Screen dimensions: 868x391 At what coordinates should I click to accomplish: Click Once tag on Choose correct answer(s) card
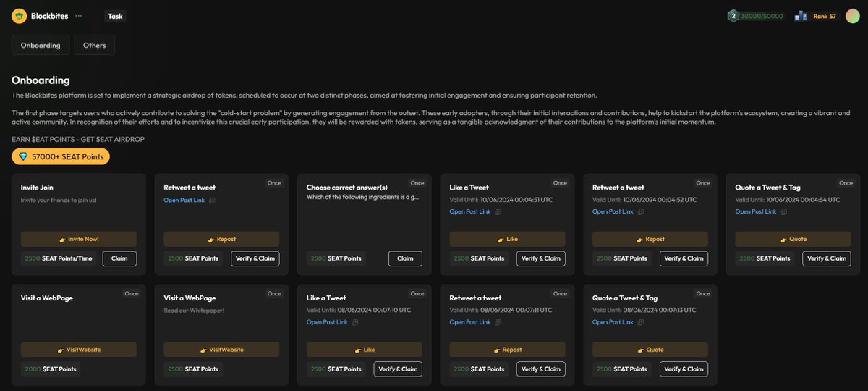[417, 183]
